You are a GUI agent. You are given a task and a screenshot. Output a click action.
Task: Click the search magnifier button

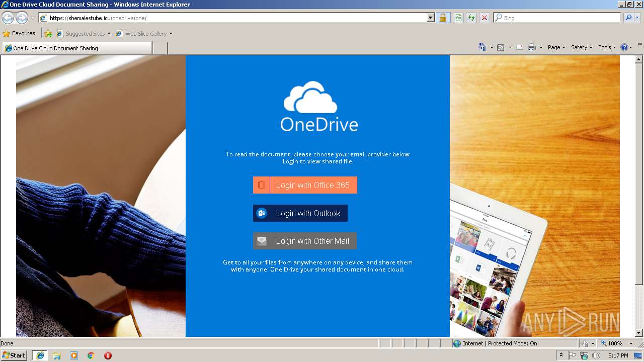pyautogui.click(x=628, y=18)
